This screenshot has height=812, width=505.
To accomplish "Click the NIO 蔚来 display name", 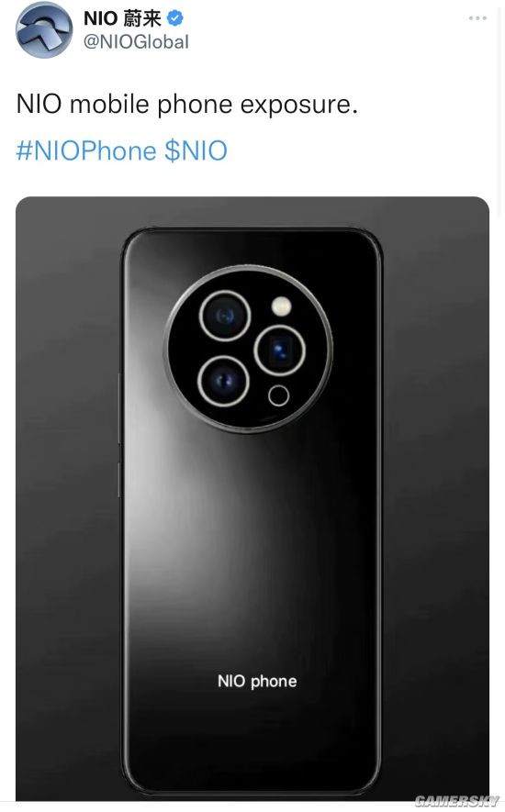I will 122,18.
